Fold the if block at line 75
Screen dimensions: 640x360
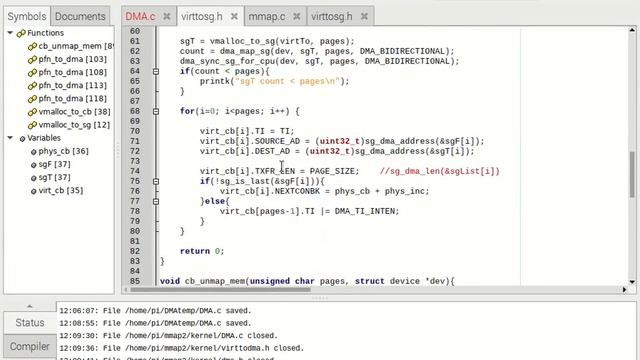pos(156,181)
